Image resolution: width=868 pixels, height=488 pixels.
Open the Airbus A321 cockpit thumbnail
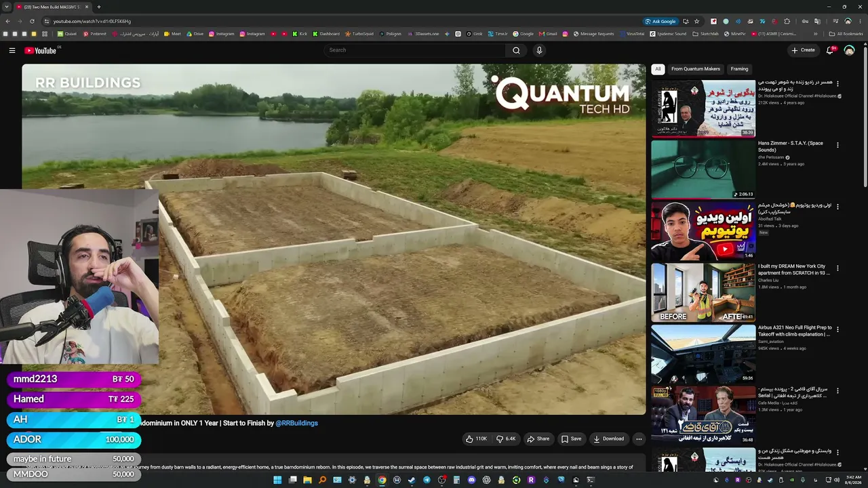703,354
